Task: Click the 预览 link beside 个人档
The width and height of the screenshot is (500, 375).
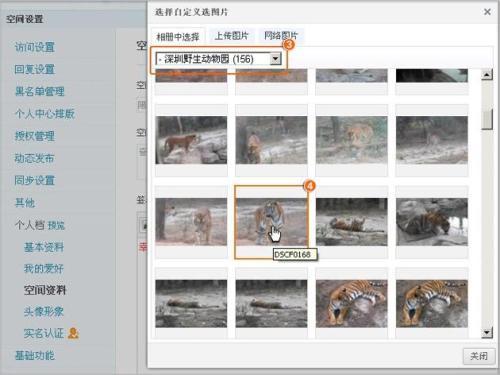Action: coord(56,226)
